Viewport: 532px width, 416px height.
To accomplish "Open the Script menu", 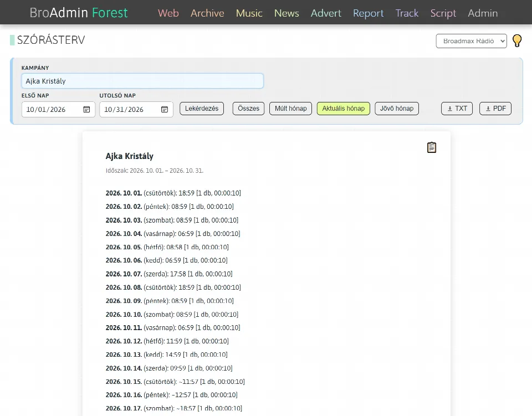I will (443, 13).
